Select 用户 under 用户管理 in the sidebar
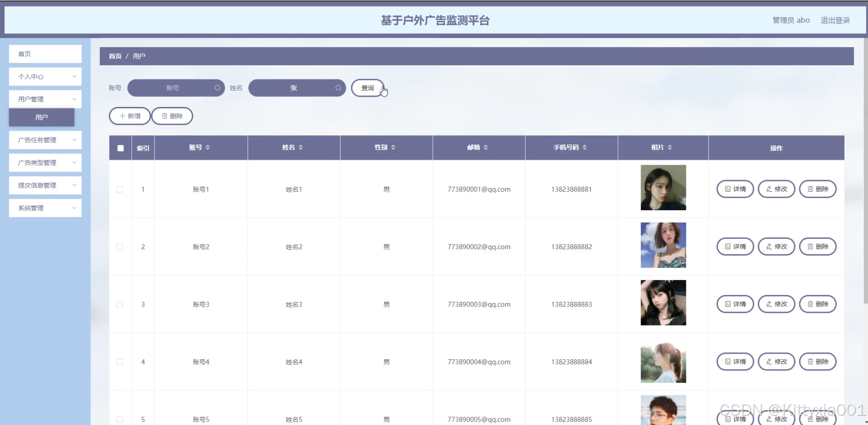This screenshot has height=425, width=868. click(41, 117)
